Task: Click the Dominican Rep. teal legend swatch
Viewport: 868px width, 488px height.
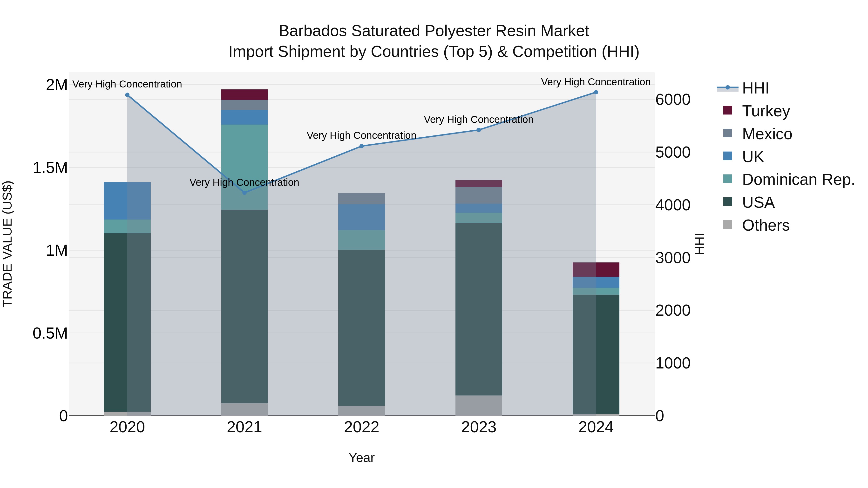Action: 728,179
